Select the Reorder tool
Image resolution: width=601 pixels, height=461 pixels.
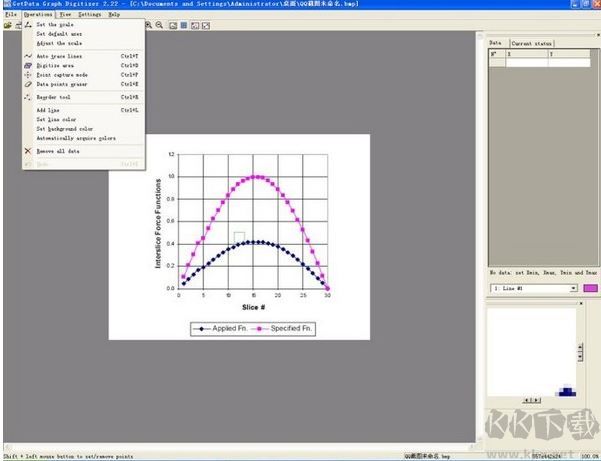[53, 98]
